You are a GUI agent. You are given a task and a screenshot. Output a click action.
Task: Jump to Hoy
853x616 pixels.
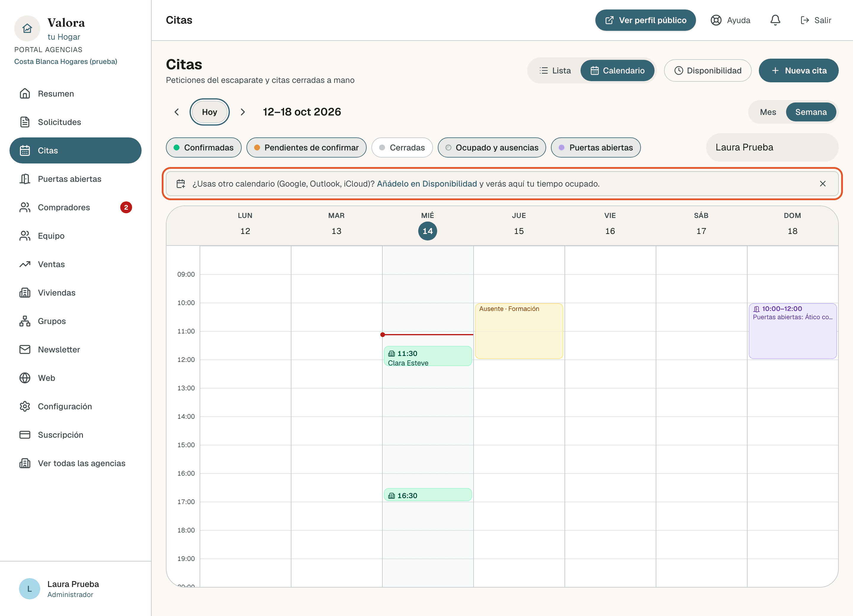[x=209, y=112]
